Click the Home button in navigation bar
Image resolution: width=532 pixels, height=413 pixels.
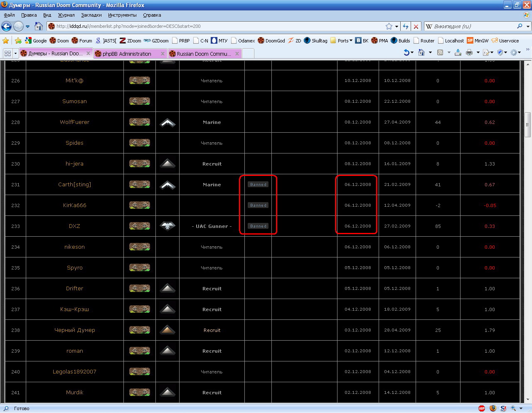pyautogui.click(x=39, y=26)
